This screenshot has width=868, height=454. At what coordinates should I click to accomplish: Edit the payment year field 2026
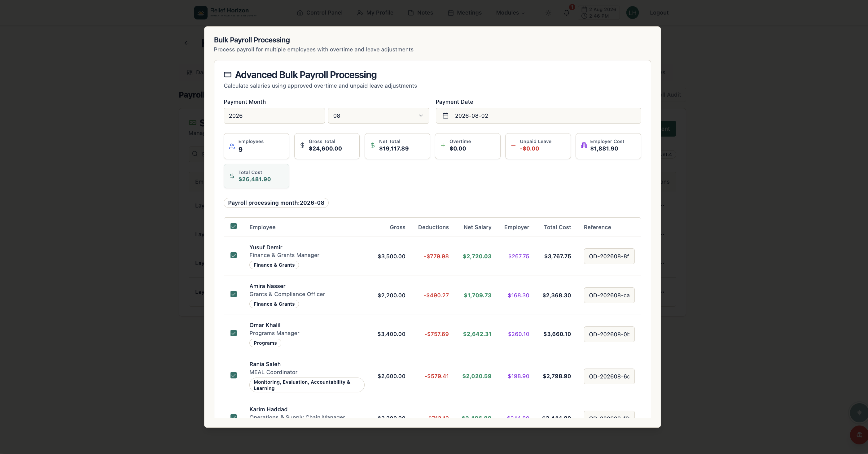pyautogui.click(x=274, y=116)
